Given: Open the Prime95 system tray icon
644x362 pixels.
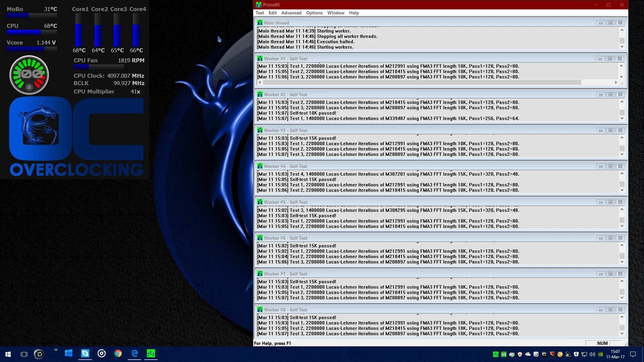Looking at the screenshot, I should tap(495, 354).
